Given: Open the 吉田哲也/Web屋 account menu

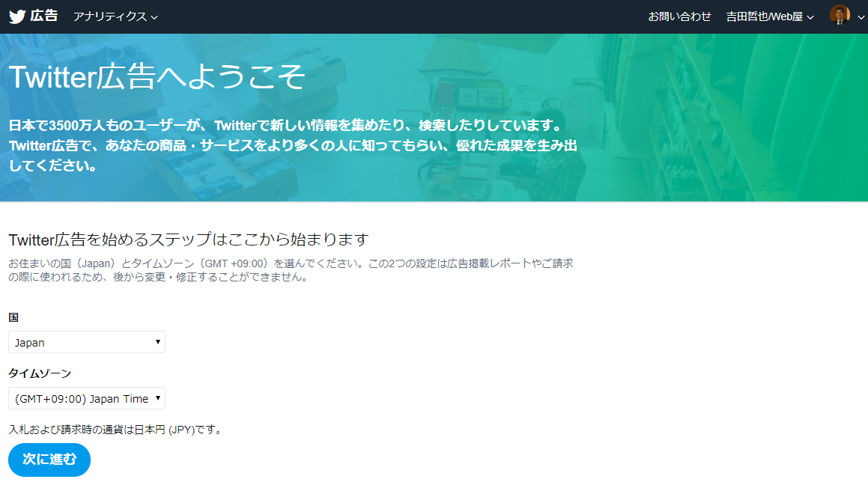Looking at the screenshot, I should 764,16.
